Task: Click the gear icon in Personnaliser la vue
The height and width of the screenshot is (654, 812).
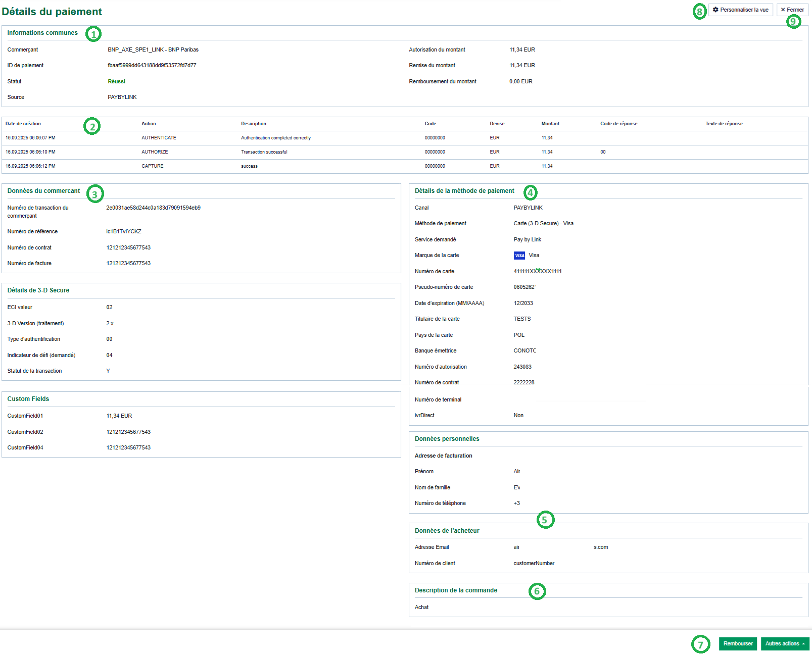Action: point(715,10)
